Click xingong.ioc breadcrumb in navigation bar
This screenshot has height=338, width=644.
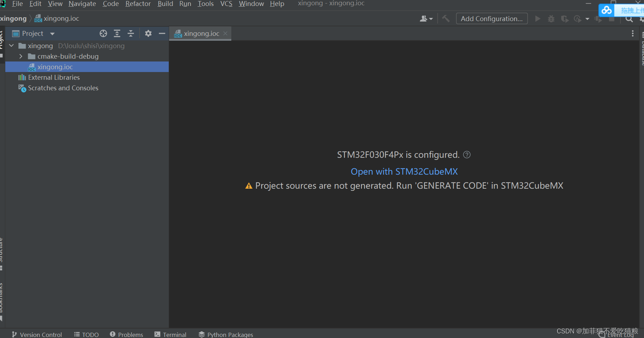point(57,19)
